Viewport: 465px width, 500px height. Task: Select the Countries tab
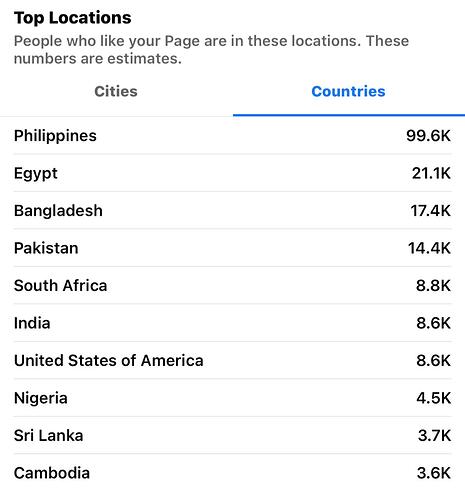[x=349, y=92]
